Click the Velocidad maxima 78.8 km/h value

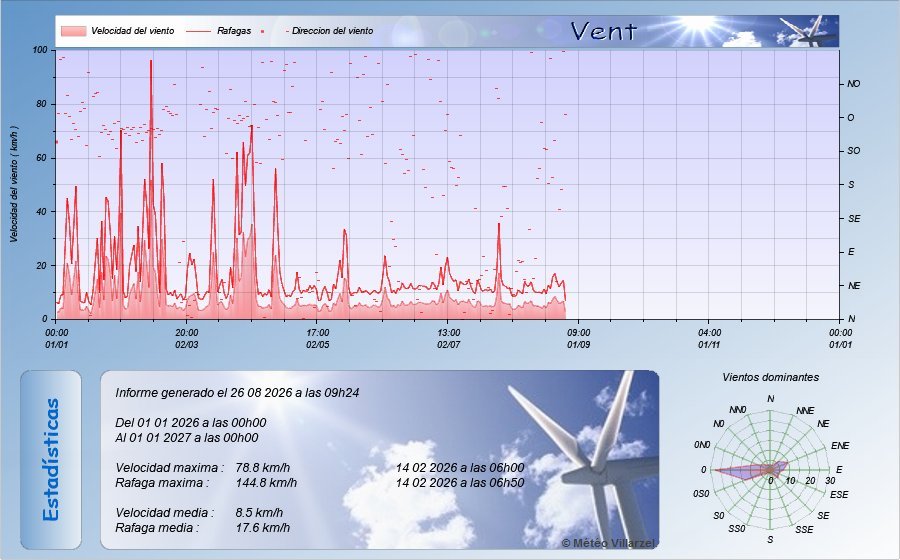[x=262, y=468]
